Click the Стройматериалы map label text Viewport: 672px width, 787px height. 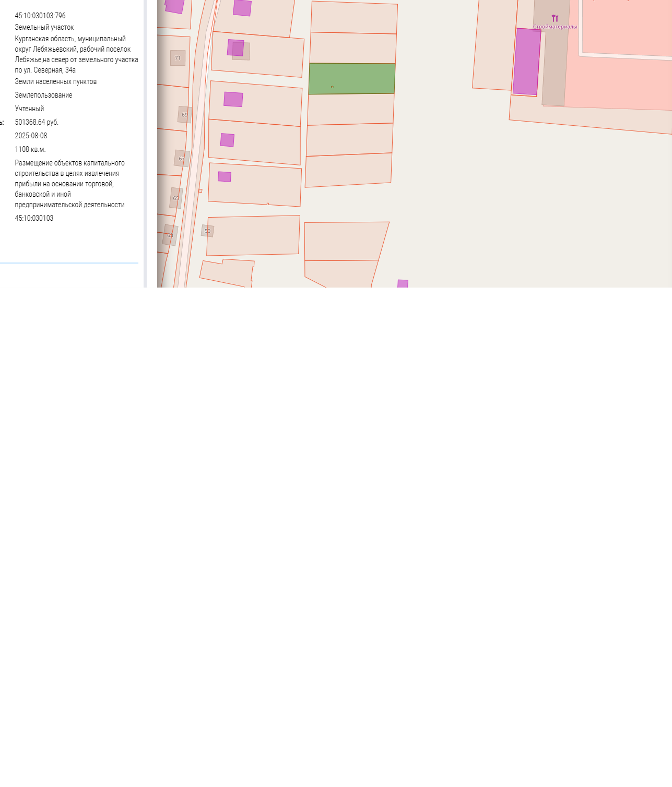pyautogui.click(x=555, y=27)
